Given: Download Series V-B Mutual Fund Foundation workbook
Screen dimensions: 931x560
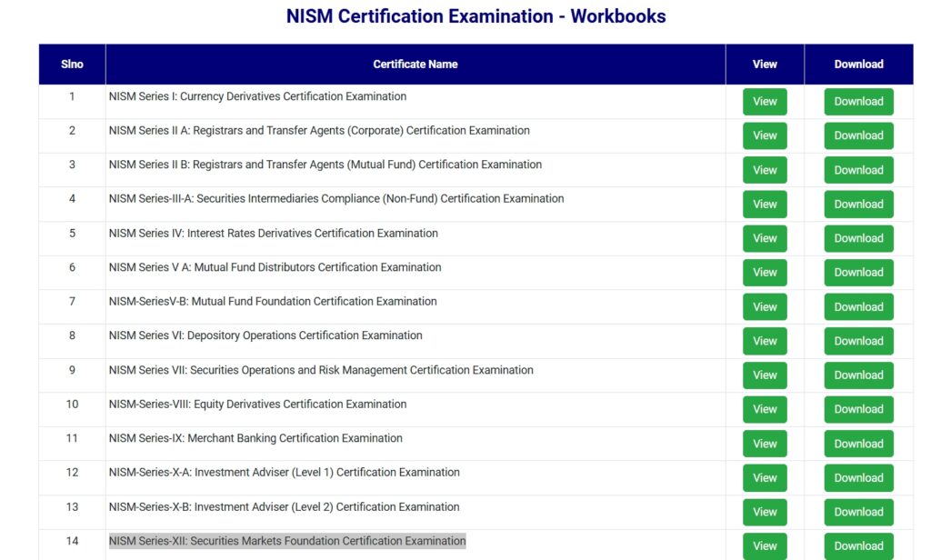Looking at the screenshot, I should [858, 307].
